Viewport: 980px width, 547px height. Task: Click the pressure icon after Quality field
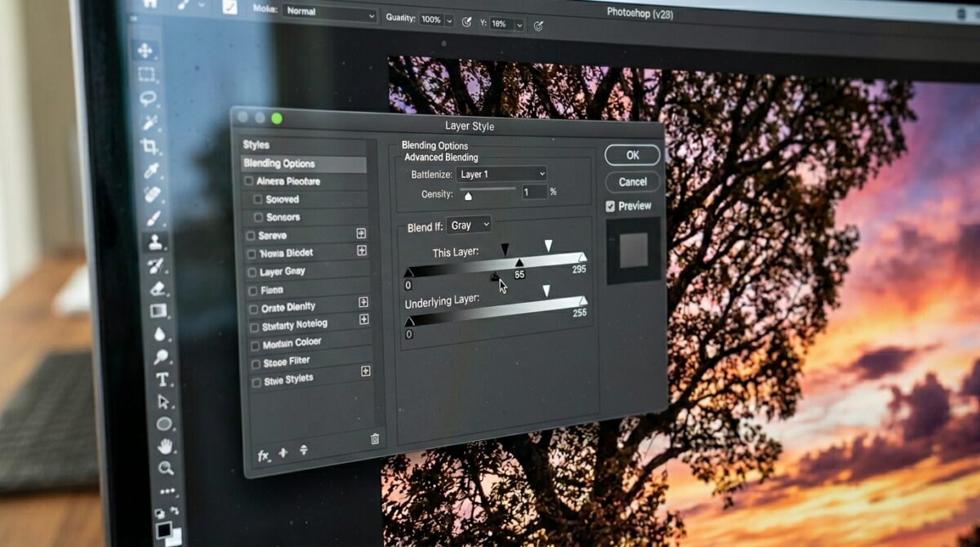click(x=466, y=21)
